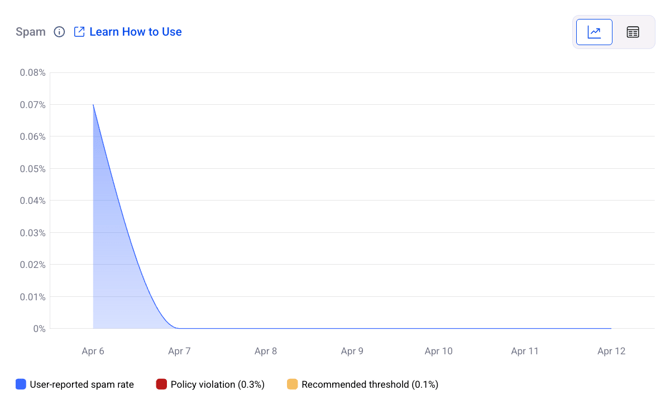Screen dimensions: 670x410
Task: Click the blue legend color swatch
Action: 21,384
